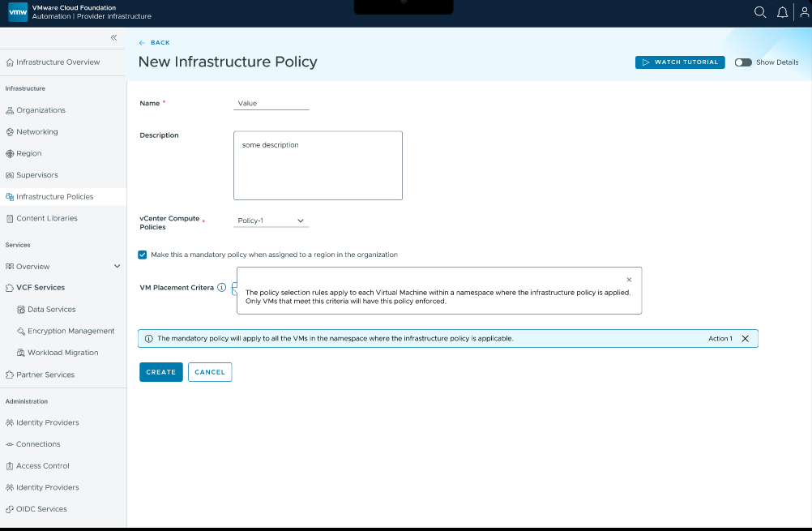This screenshot has width=812, height=531.
Task: Close the policy selection rules tooltip
Action: pos(629,280)
